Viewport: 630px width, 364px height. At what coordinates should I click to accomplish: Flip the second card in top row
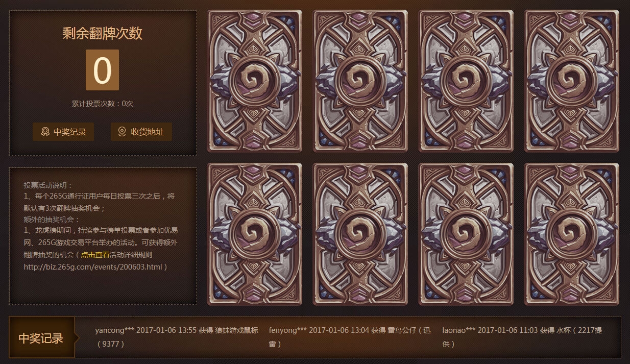click(360, 81)
